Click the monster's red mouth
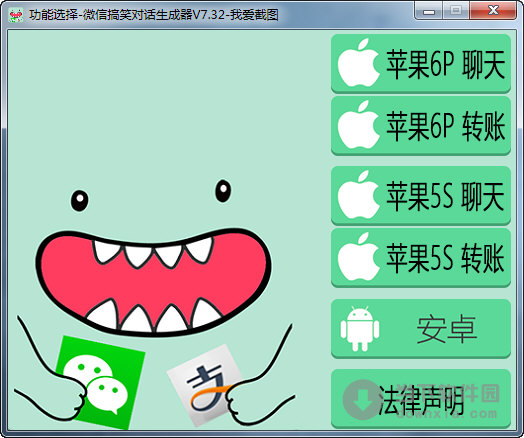524x438 pixels. click(154, 282)
